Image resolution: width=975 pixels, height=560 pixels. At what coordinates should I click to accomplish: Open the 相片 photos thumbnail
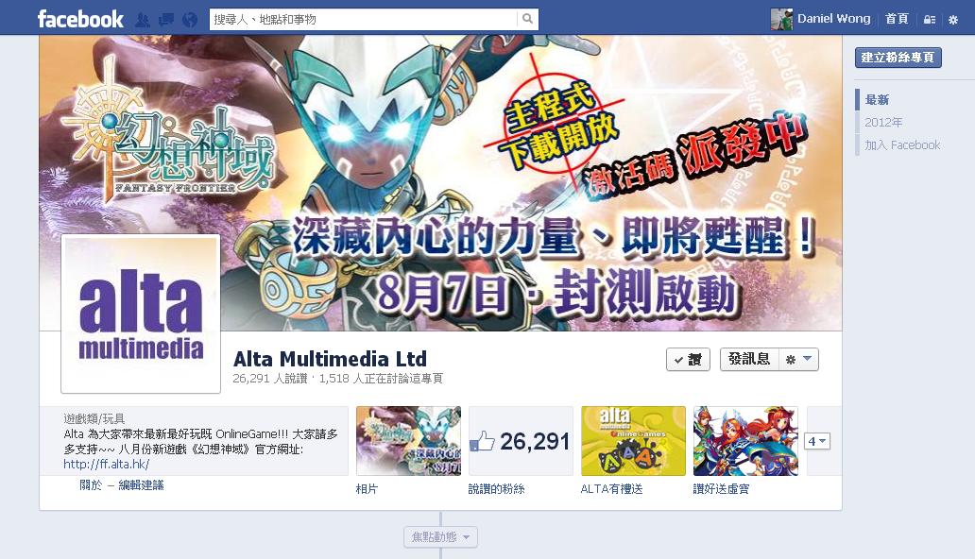coord(408,441)
